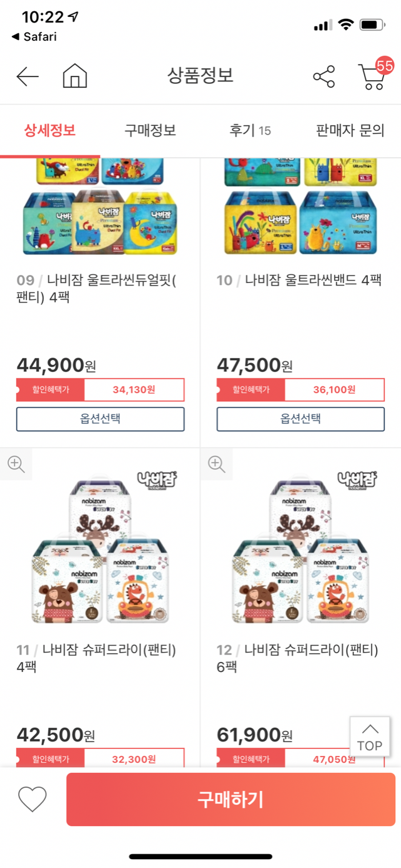Tap the back arrow icon
This screenshot has width=401, height=868.
click(28, 76)
